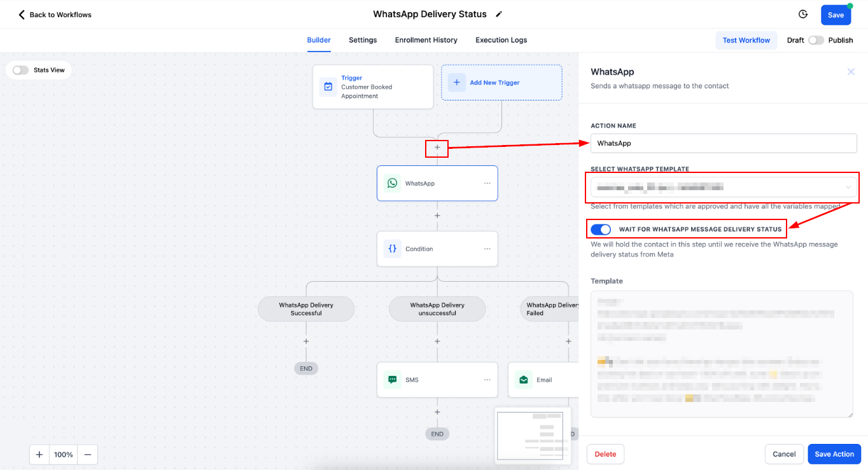The height and width of the screenshot is (470, 868).
Task: Open Select WhatsApp Template dropdown
Action: [x=724, y=187]
